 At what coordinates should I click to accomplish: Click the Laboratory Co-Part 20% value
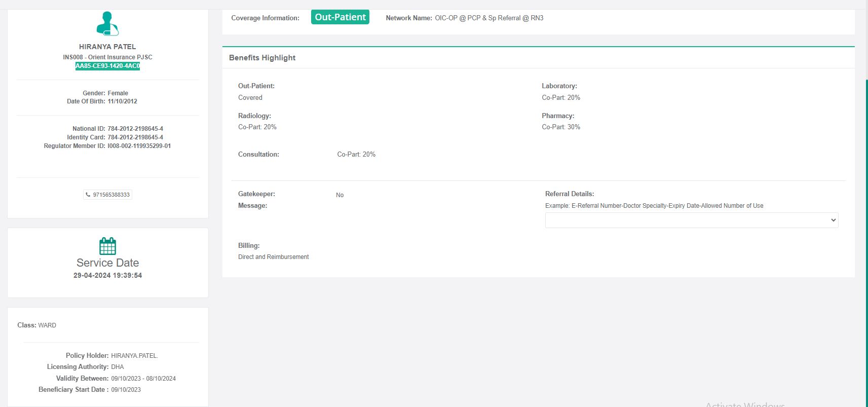[x=561, y=98]
